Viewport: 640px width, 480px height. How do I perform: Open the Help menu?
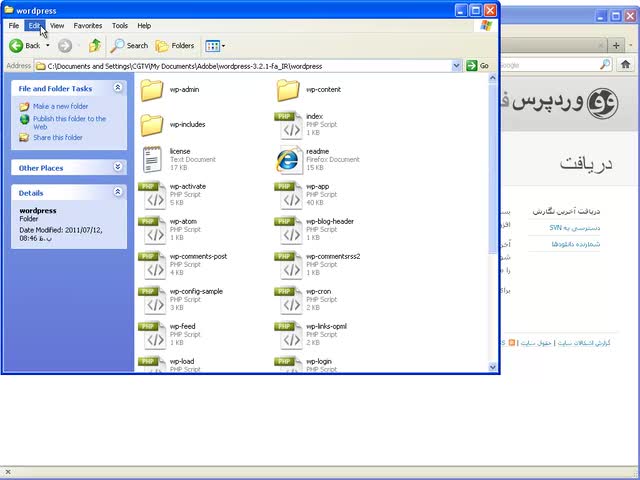(x=144, y=26)
